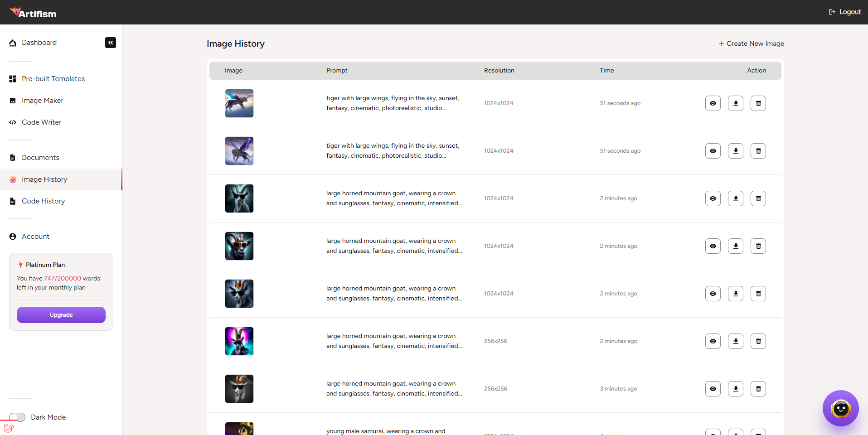Delete the 256x256 goat image from 2 minutes ago
868x435 pixels.
pyautogui.click(x=758, y=341)
